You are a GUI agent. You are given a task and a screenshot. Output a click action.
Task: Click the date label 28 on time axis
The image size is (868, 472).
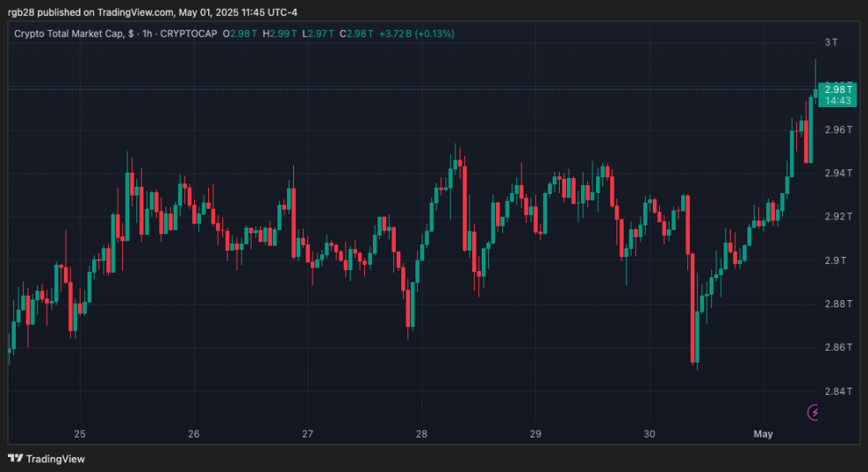click(422, 434)
